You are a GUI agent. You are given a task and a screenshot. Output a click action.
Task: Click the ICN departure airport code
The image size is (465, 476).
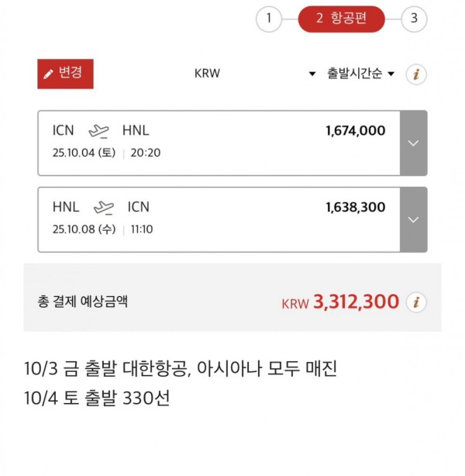[x=63, y=130]
